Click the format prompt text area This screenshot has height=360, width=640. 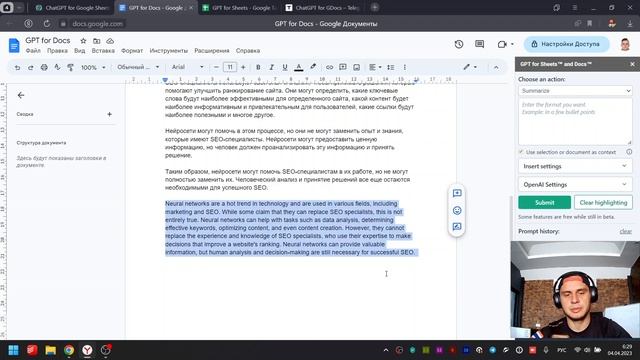click(x=575, y=122)
